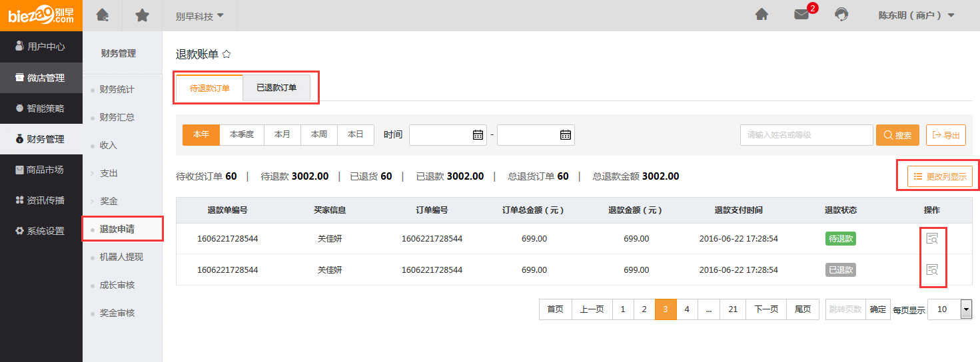Viewport: 980px width, 362px height.
Task: Select 财务管理 in main navigation
Action: click(41, 139)
